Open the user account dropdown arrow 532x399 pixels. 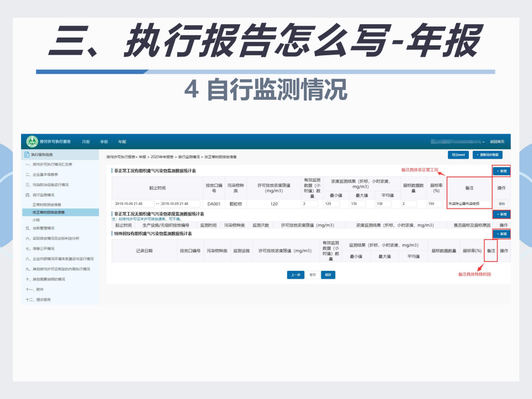pos(484,142)
